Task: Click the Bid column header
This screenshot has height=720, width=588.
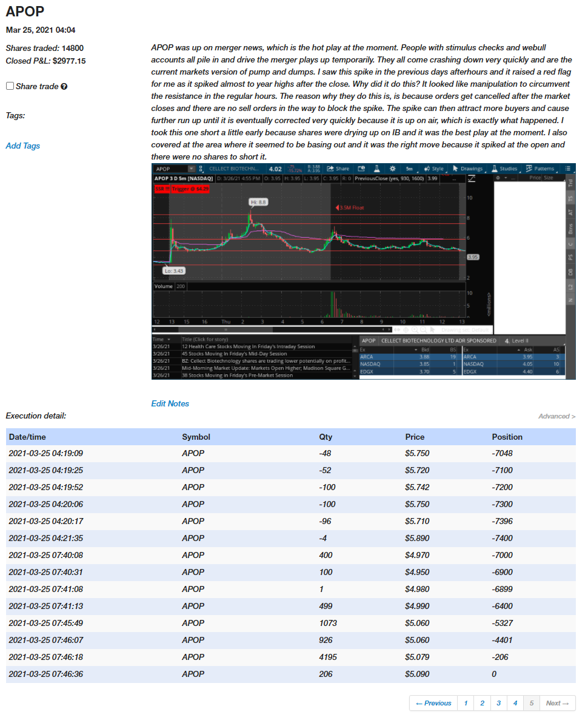Action: point(424,350)
